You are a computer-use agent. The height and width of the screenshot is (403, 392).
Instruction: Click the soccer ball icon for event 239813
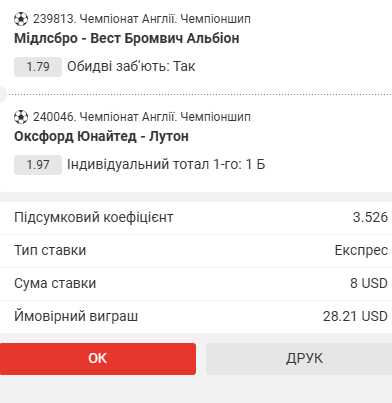click(21, 19)
